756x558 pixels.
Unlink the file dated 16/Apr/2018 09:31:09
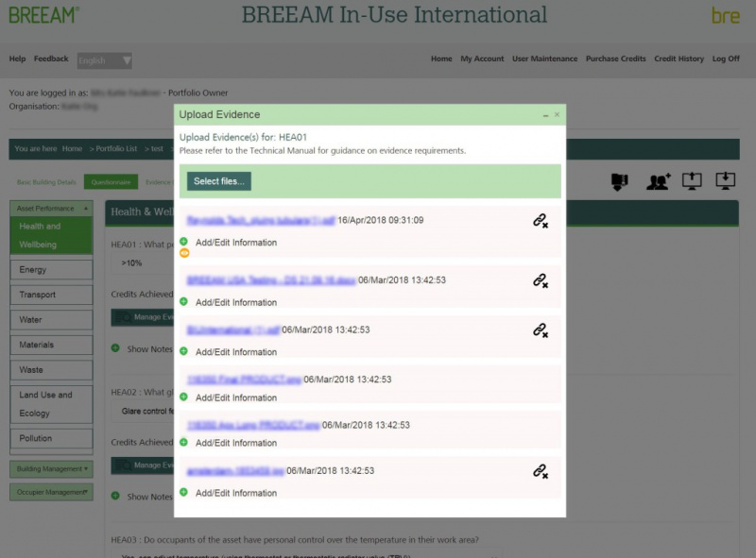tap(540, 221)
